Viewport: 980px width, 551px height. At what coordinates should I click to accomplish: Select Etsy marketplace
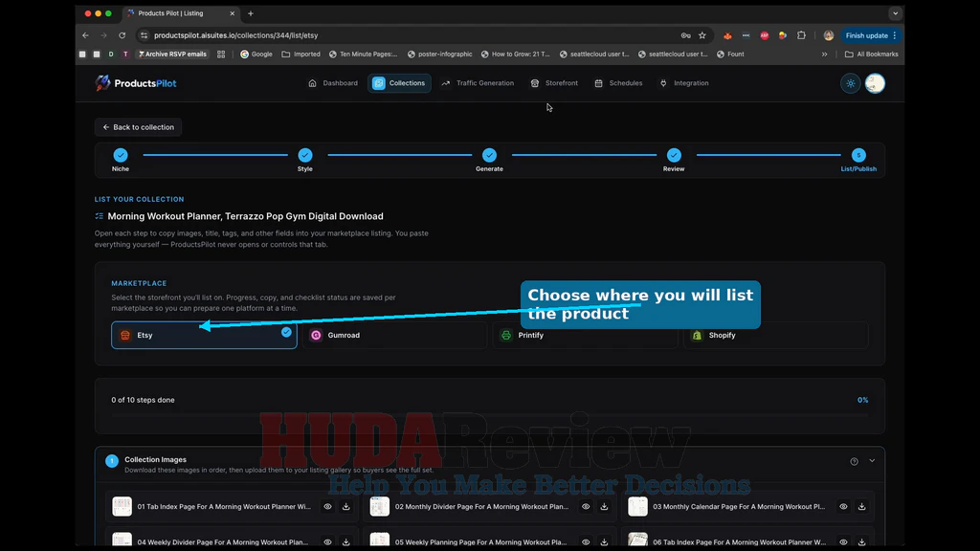(x=205, y=335)
